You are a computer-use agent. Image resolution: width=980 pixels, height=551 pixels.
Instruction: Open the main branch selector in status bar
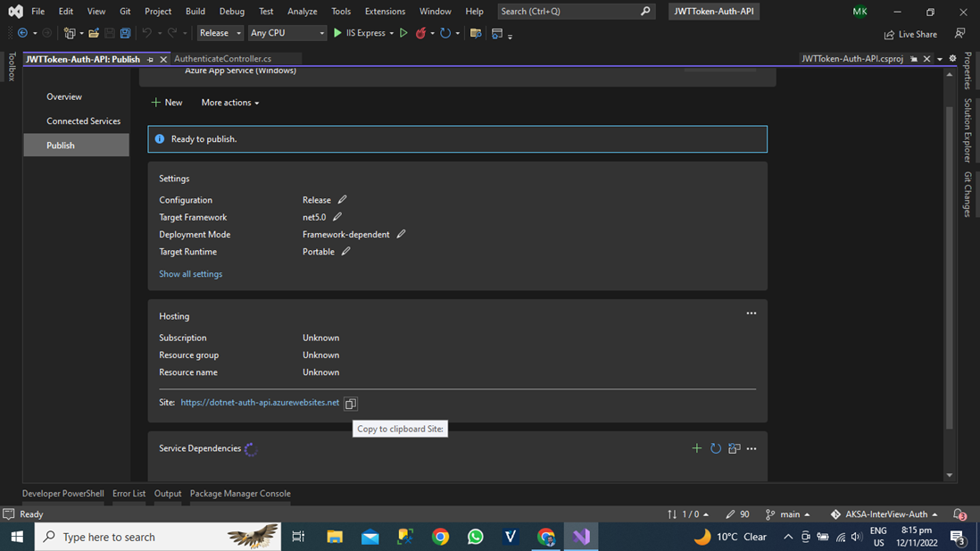coord(788,513)
